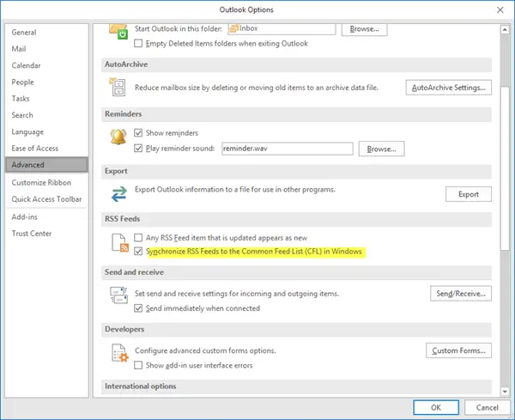
Task: Open Search options
Action: coord(46,115)
